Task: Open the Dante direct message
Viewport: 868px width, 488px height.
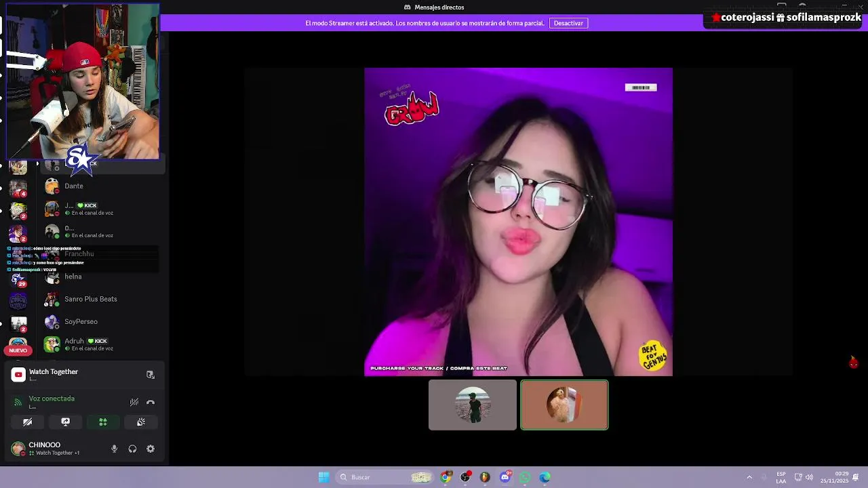Action: (x=102, y=186)
